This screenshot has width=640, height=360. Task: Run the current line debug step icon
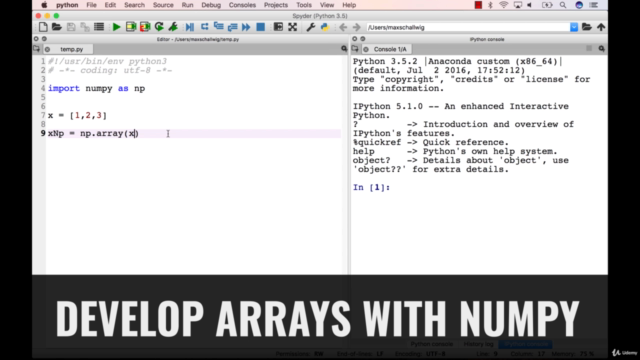click(204, 27)
